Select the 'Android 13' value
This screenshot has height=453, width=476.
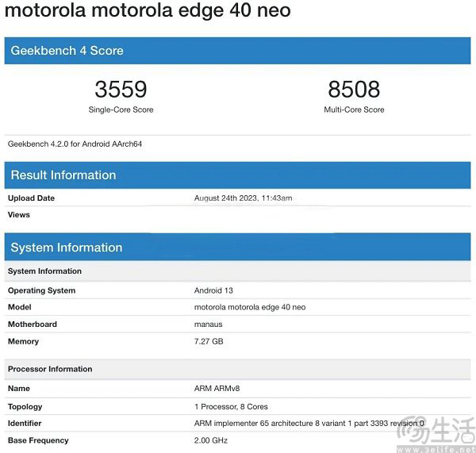coord(213,290)
